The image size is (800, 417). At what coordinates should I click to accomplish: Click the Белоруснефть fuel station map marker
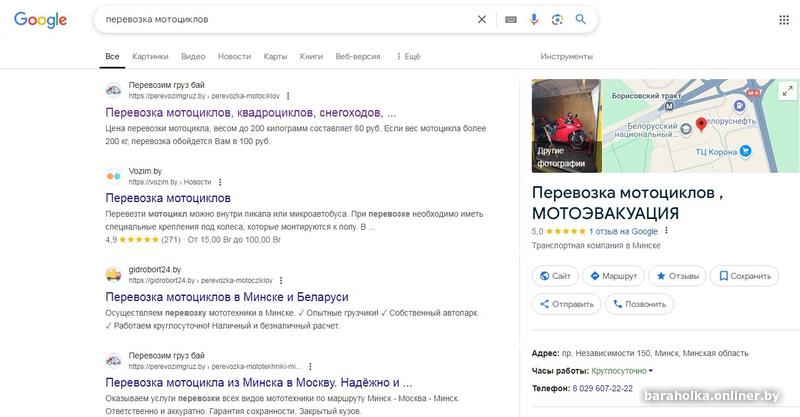[739, 106]
